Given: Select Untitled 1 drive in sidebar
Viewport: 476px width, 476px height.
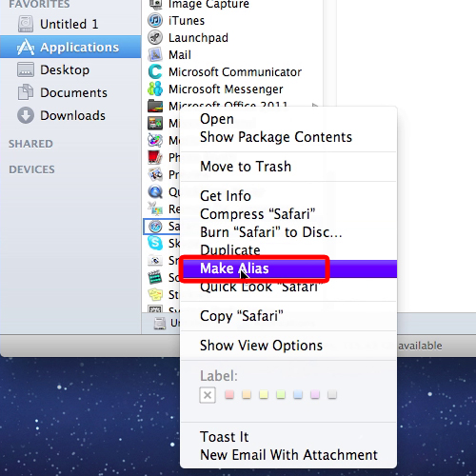Looking at the screenshot, I should click(x=70, y=24).
